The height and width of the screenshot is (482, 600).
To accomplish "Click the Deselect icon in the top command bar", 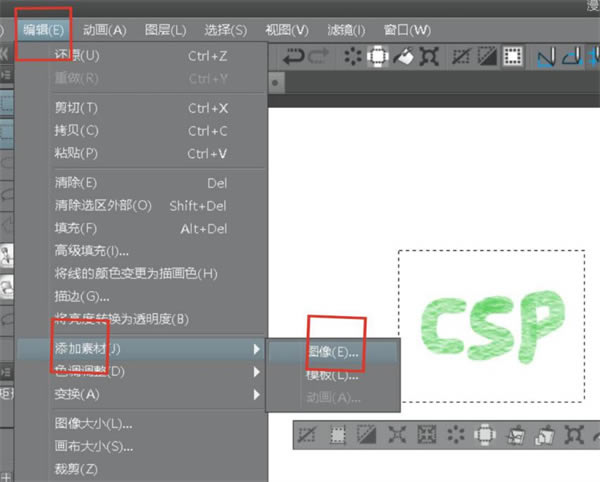I will coord(461,57).
